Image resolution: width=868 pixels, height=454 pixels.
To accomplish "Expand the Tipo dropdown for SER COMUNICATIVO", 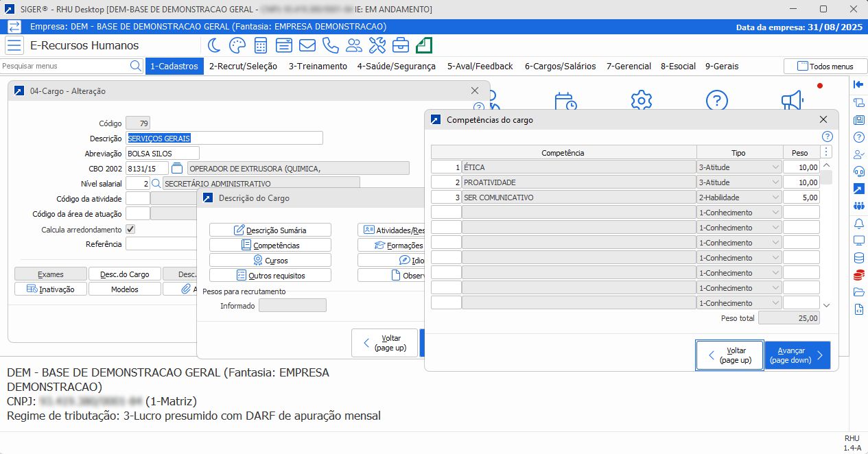I will (775, 198).
